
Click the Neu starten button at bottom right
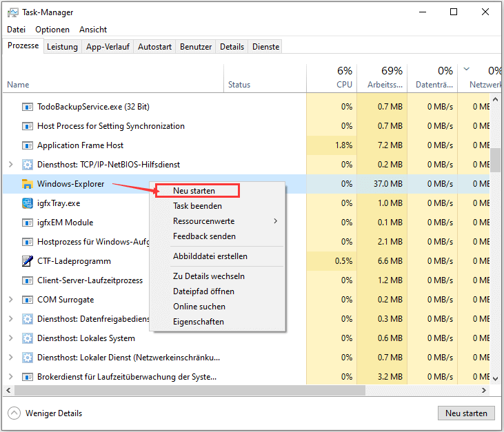pyautogui.click(x=466, y=413)
